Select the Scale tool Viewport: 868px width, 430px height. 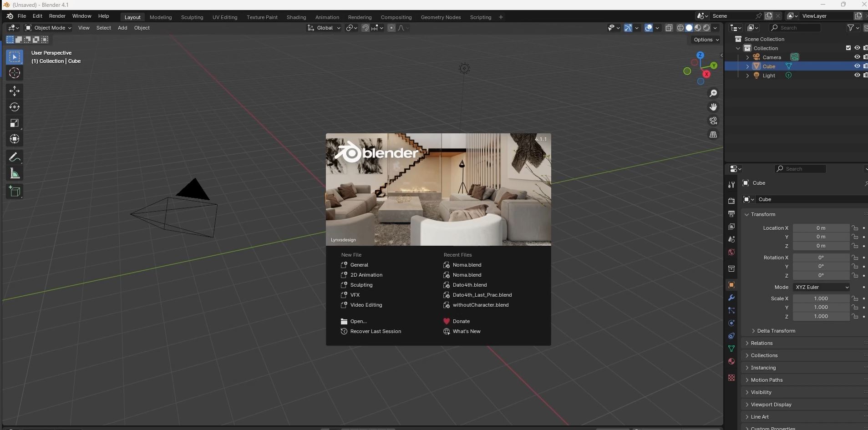pyautogui.click(x=15, y=123)
